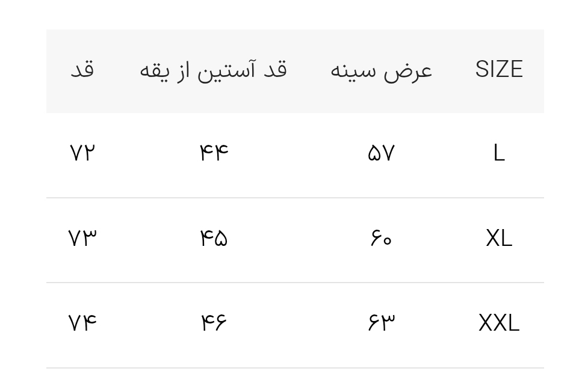The image size is (585, 392).
Task: Click the divider line below the XL row
Action: tap(295, 283)
